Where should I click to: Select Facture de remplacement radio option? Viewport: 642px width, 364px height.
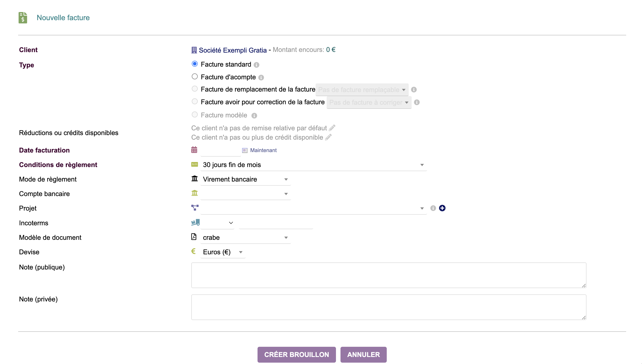[x=195, y=89]
